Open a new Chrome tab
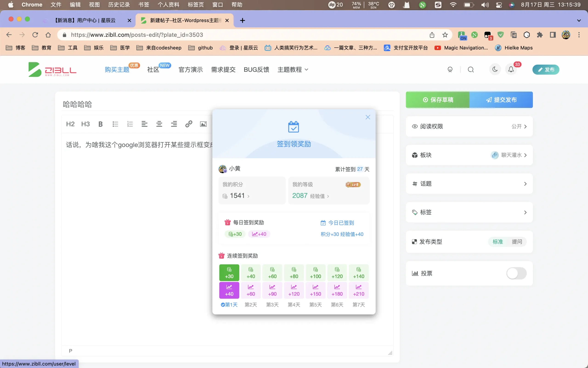Image resolution: width=588 pixels, height=368 pixels. tap(242, 20)
